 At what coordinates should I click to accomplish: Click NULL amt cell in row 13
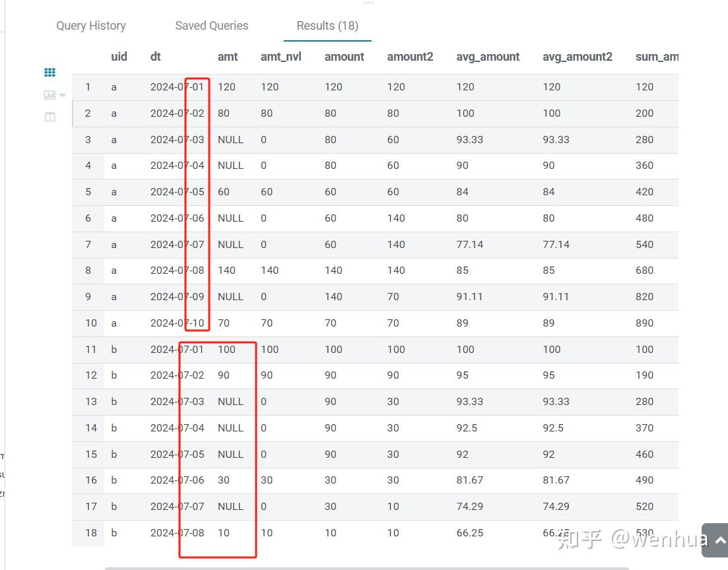click(230, 402)
